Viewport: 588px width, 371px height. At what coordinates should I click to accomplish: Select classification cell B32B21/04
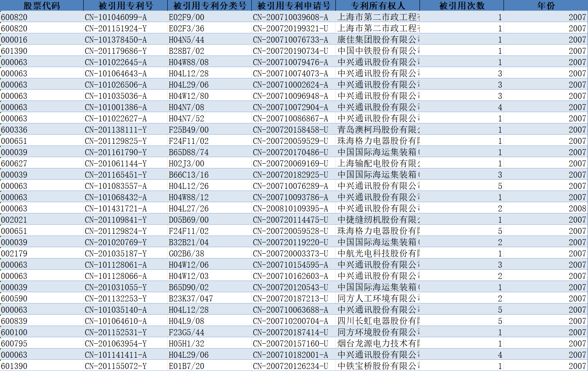pos(210,242)
